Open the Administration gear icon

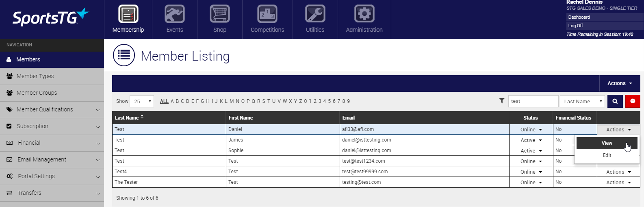tap(364, 14)
